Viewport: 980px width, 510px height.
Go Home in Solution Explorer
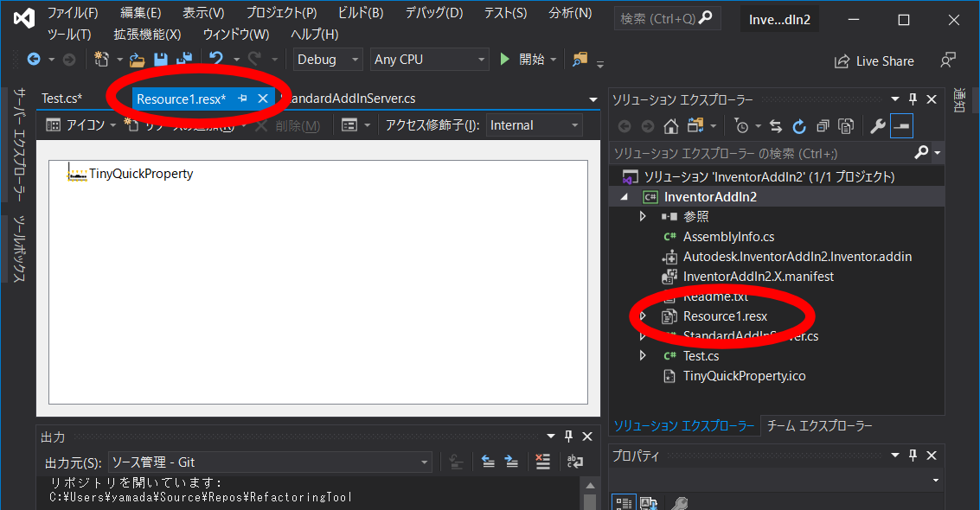point(671,126)
